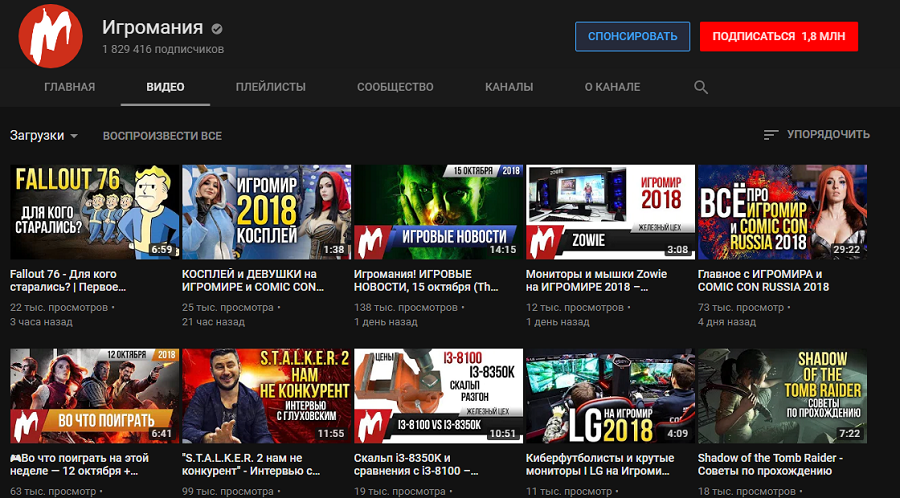This screenshot has width=900, height=498.
Task: Click the Игромания channel name
Action: (x=153, y=27)
